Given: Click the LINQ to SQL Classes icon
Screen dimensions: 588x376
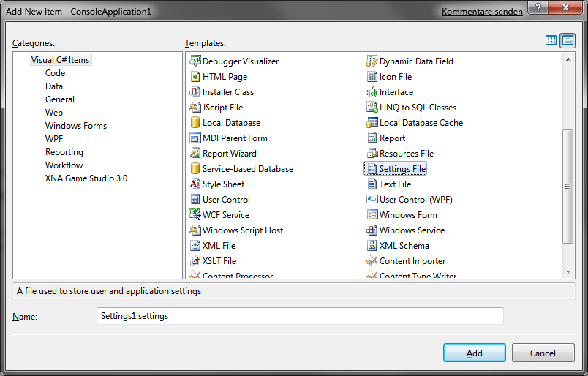Looking at the screenshot, I should pos(372,108).
